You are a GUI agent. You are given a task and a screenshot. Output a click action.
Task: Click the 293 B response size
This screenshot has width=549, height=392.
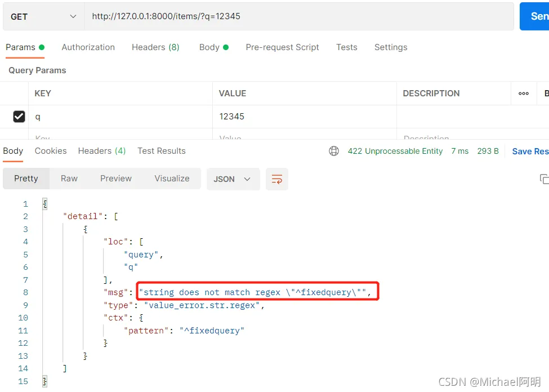488,151
